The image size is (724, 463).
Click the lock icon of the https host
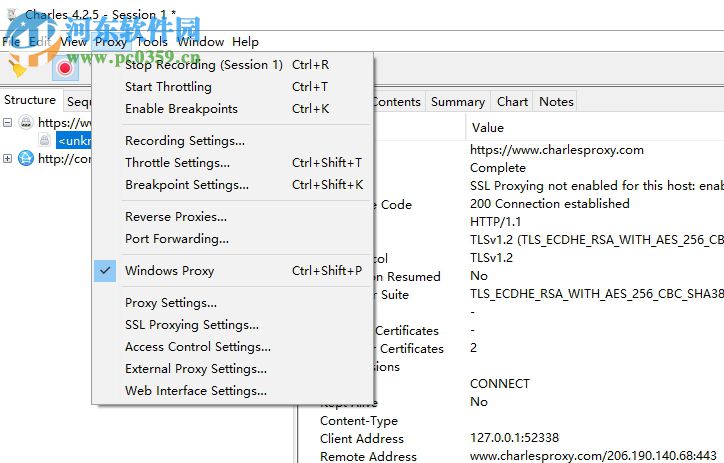coord(26,123)
